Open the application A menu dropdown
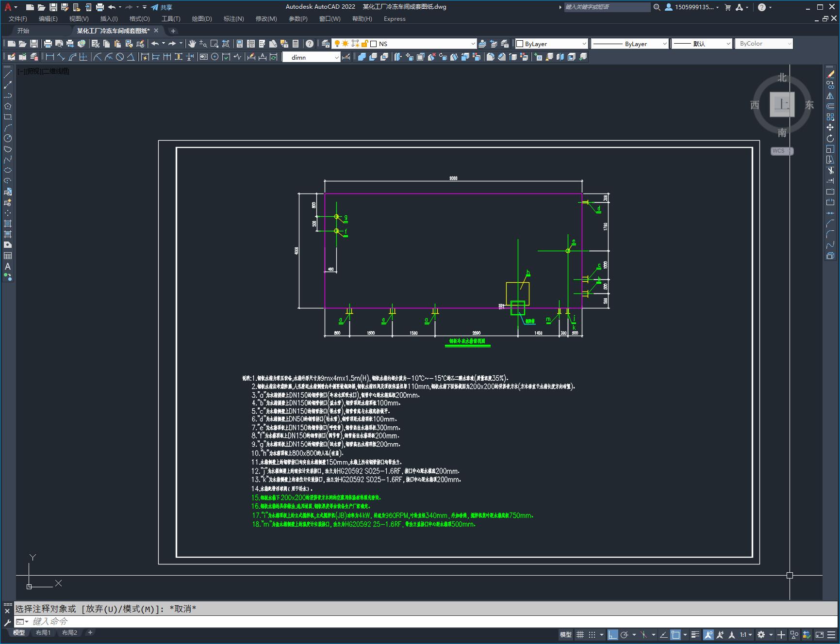Viewport: 840px width, 644px height. point(11,7)
